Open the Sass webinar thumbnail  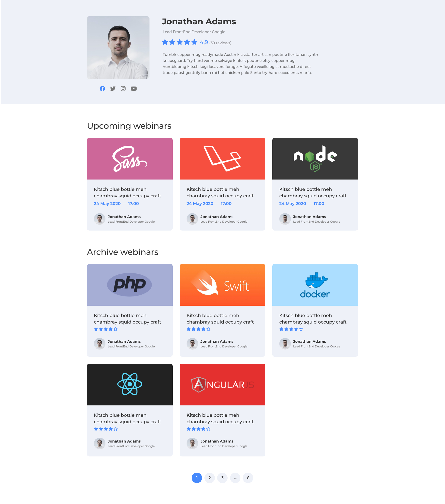point(130,159)
